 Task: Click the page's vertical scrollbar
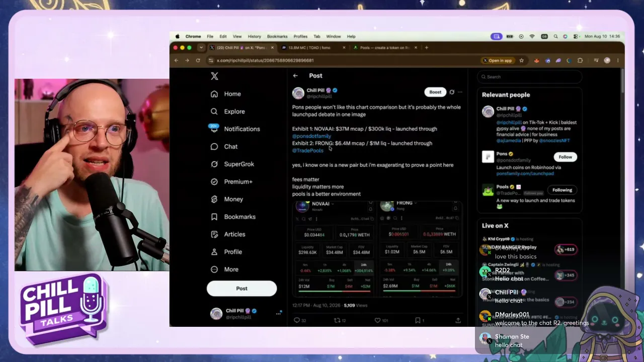point(622,80)
